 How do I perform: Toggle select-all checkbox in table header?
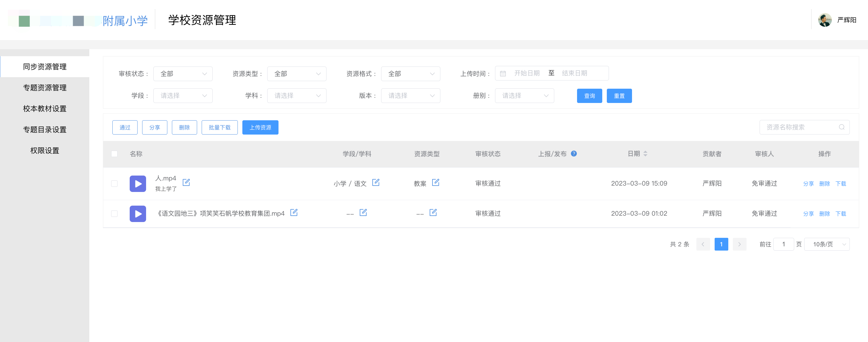[114, 154]
